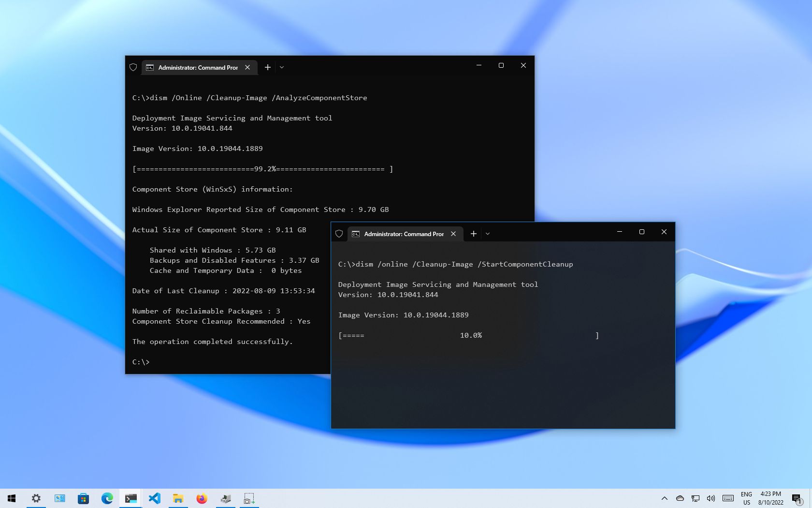The image size is (812, 508).
Task: Launch Visual Studio Code from the taskbar
Action: pyautogui.click(x=155, y=498)
